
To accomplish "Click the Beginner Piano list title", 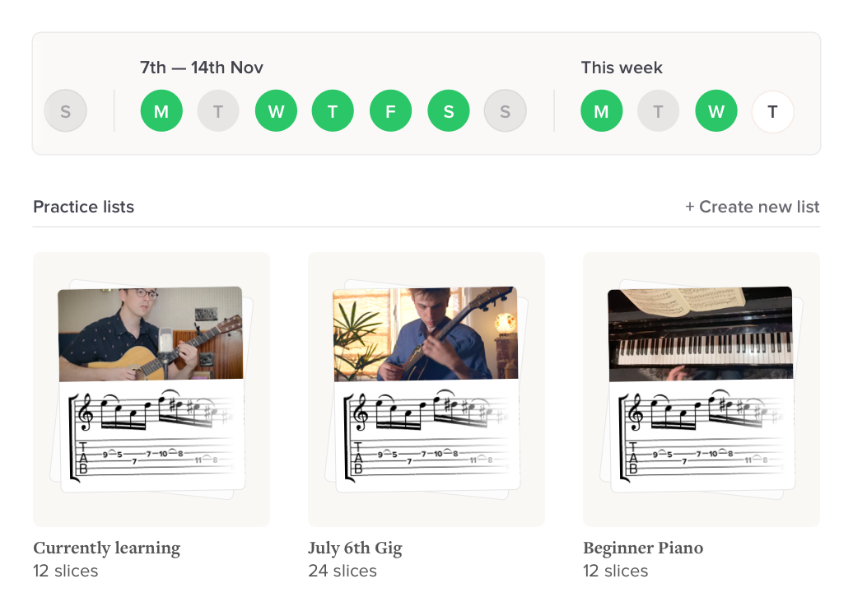I will [x=643, y=548].
